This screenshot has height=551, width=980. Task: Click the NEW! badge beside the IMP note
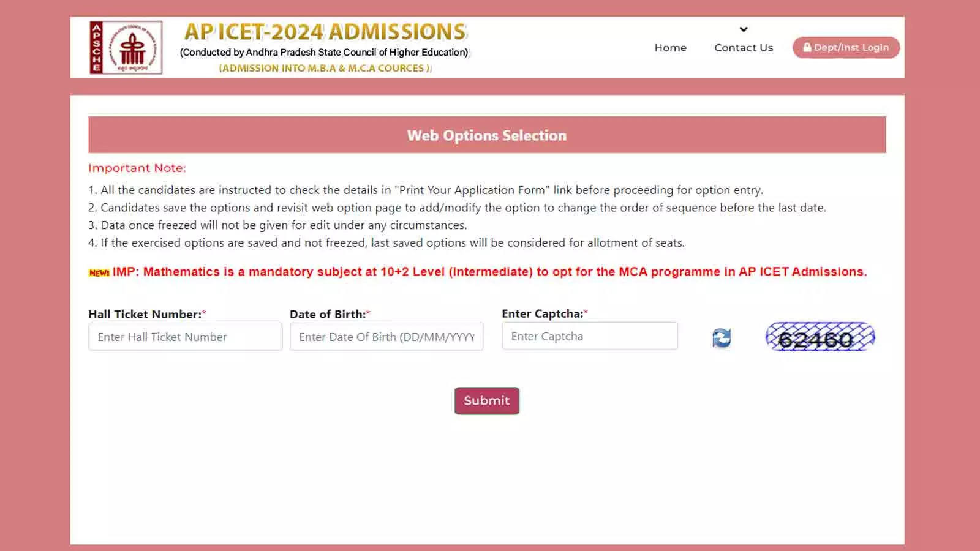[98, 272]
